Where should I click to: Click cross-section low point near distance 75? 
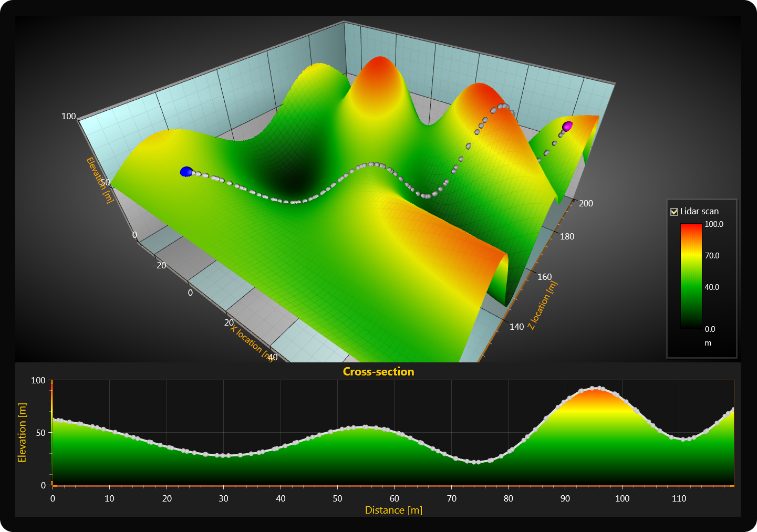[477, 462]
